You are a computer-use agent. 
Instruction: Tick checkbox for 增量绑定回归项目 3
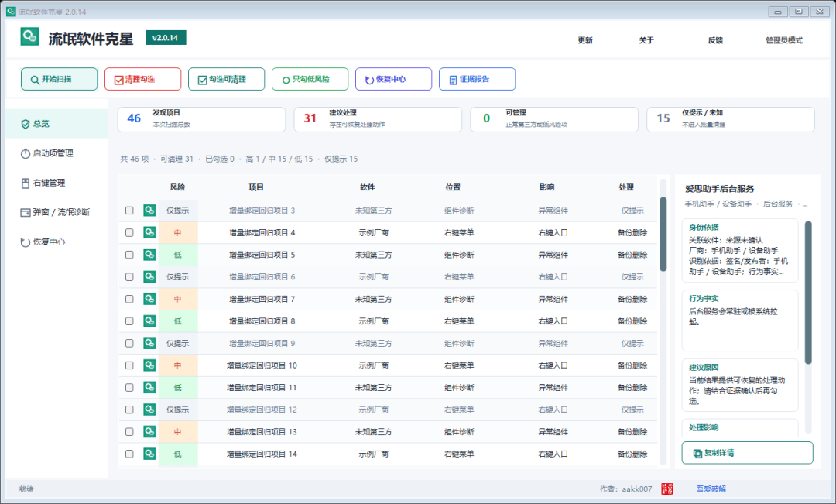pyautogui.click(x=129, y=211)
